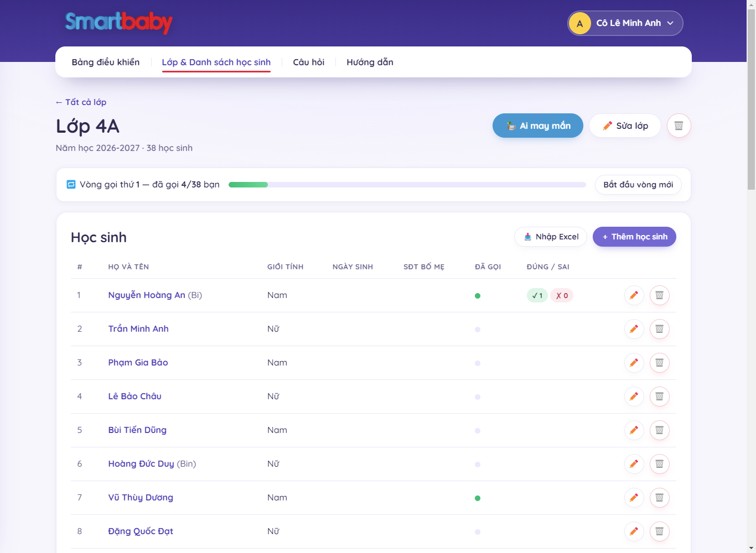Go back via Tất cả lớp link
Screen dimensions: 756x553
tap(81, 102)
